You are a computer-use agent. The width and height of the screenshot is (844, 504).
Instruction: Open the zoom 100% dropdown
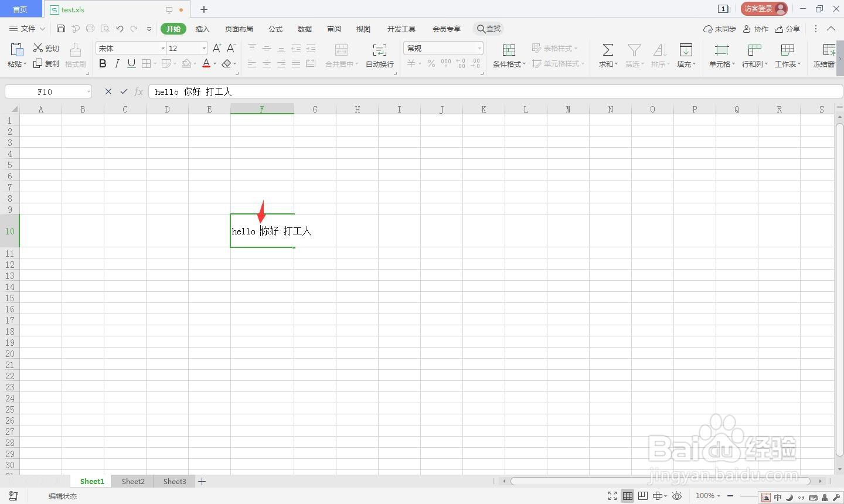coord(709,496)
